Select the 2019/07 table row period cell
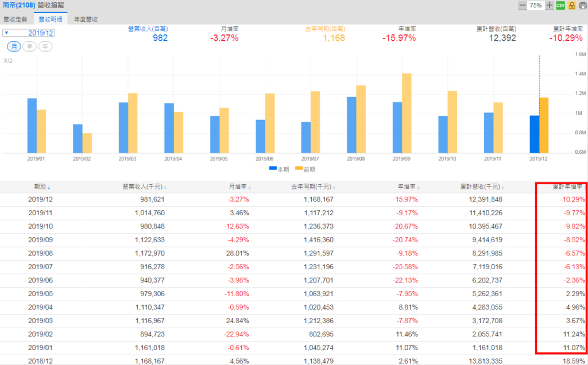The width and height of the screenshot is (588, 365). click(x=41, y=267)
